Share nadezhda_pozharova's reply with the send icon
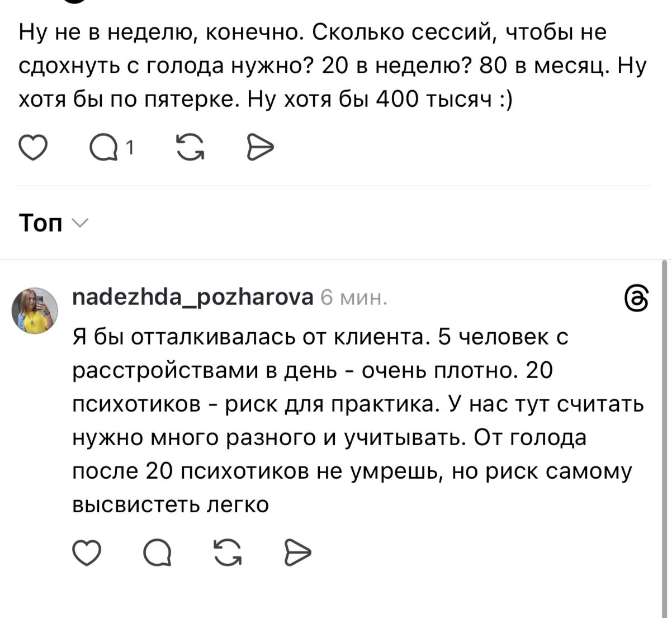 click(298, 553)
